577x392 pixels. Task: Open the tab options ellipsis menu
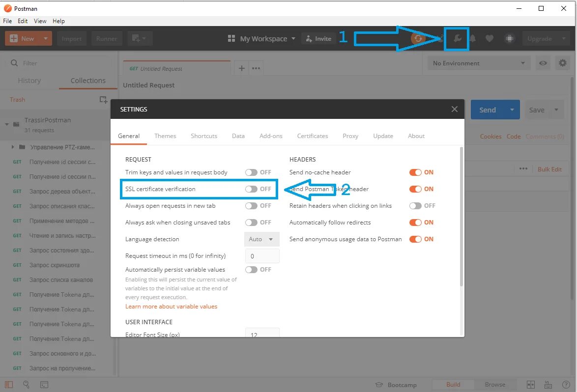pyautogui.click(x=256, y=68)
